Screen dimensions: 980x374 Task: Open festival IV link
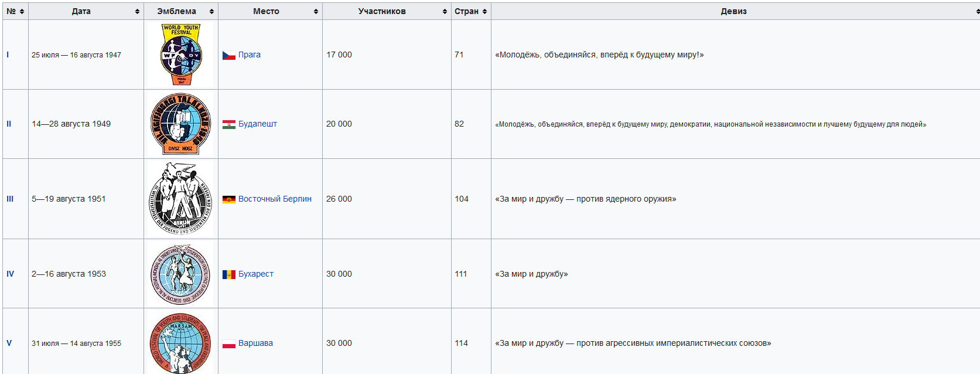[x=10, y=274]
